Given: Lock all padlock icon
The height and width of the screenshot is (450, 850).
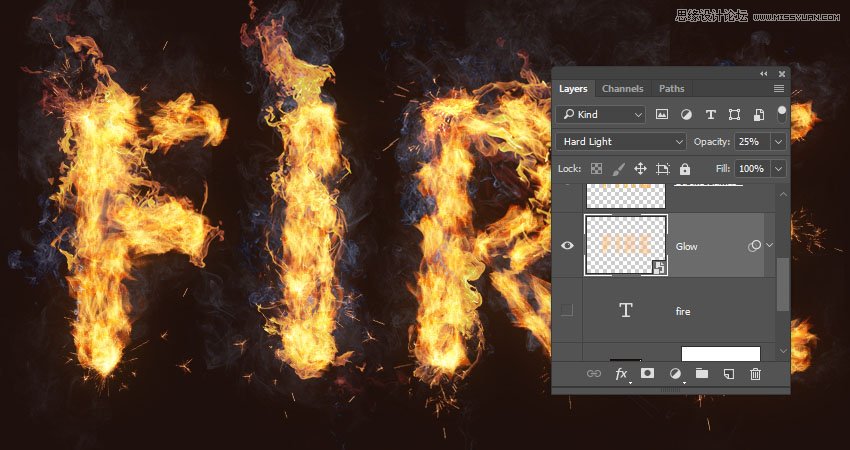Looking at the screenshot, I should (x=685, y=169).
